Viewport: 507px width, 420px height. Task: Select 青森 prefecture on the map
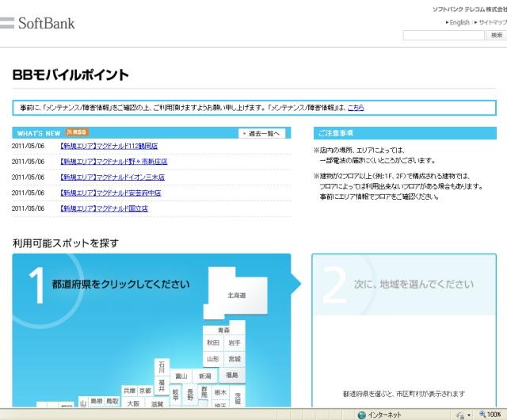point(223,330)
